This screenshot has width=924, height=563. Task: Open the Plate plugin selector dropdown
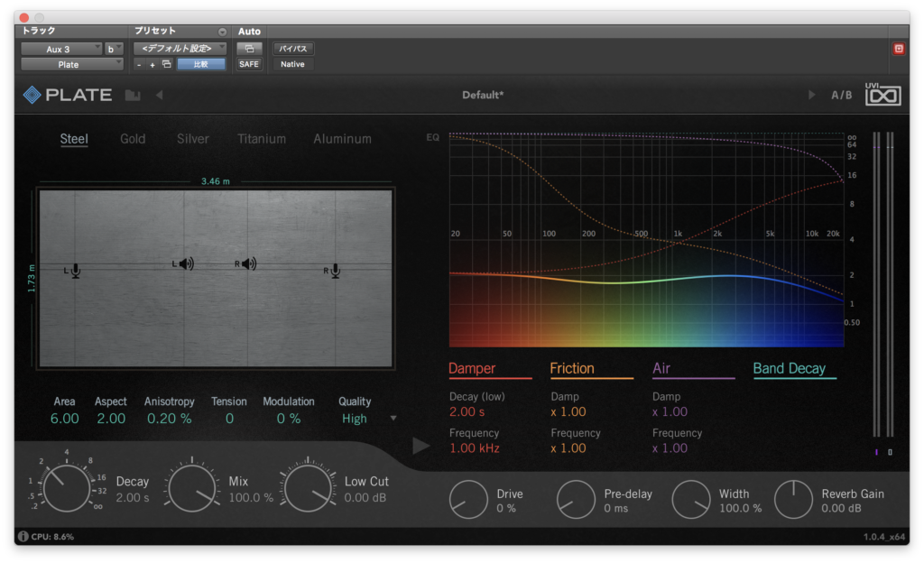coord(72,64)
